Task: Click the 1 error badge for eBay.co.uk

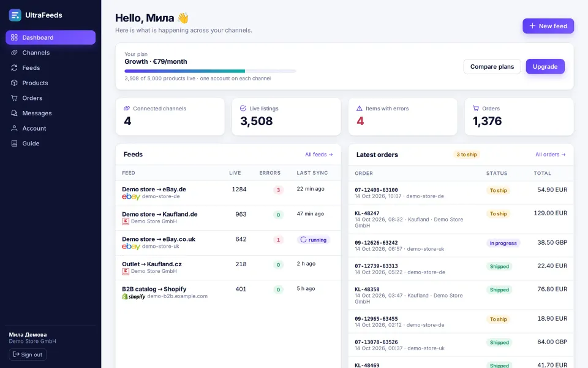Action: [x=278, y=240]
